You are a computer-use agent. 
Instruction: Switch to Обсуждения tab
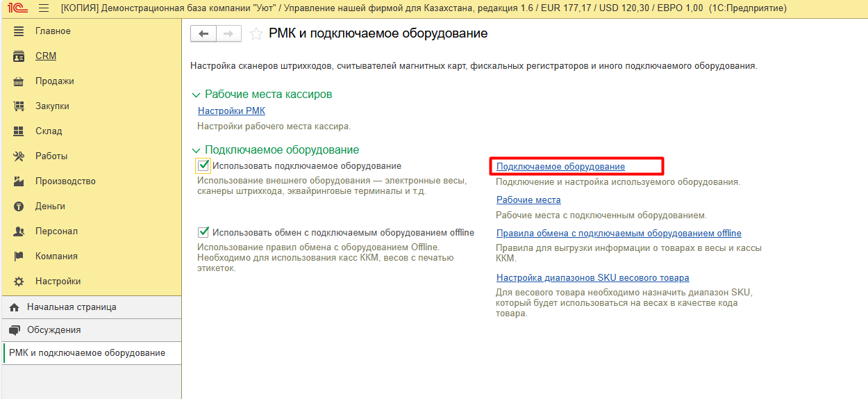coord(90,330)
